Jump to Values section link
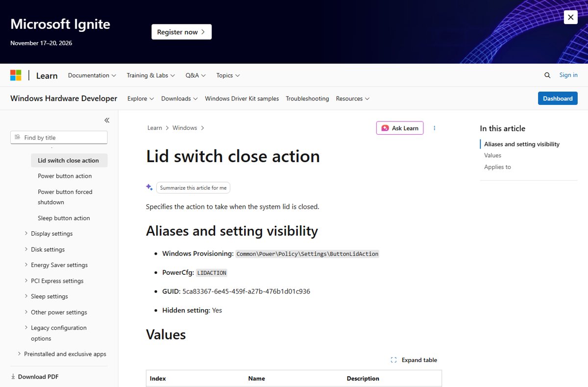Viewport: 588px width, 387px height. tap(492, 155)
